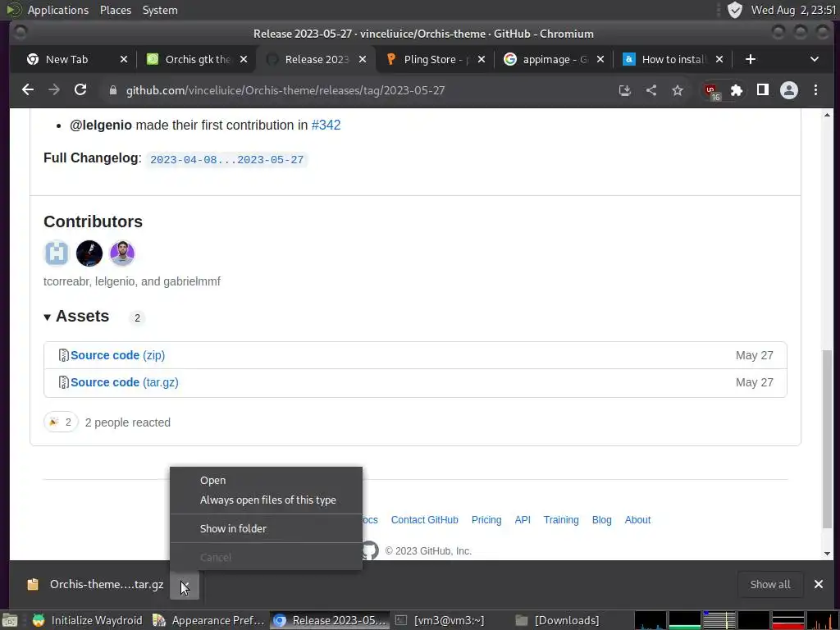Switch to the Orchis gtk theme tab
The height and width of the screenshot is (630, 840).
point(198,59)
